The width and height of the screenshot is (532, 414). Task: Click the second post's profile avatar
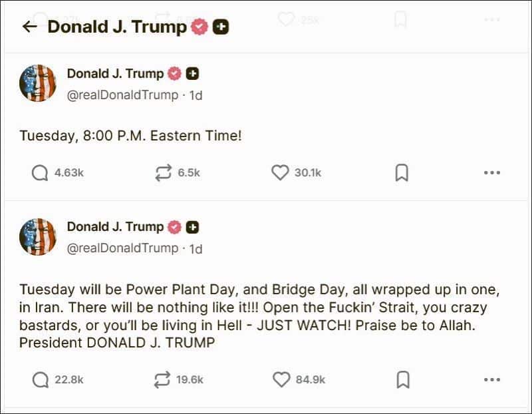point(38,237)
